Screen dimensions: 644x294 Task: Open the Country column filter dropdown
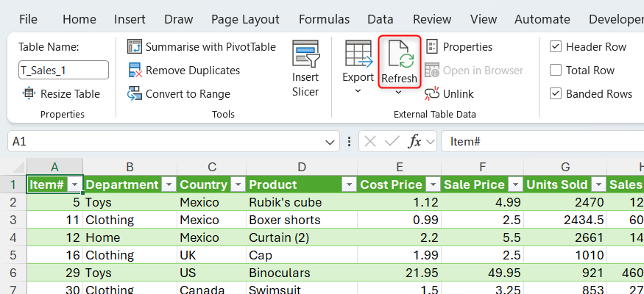click(238, 185)
